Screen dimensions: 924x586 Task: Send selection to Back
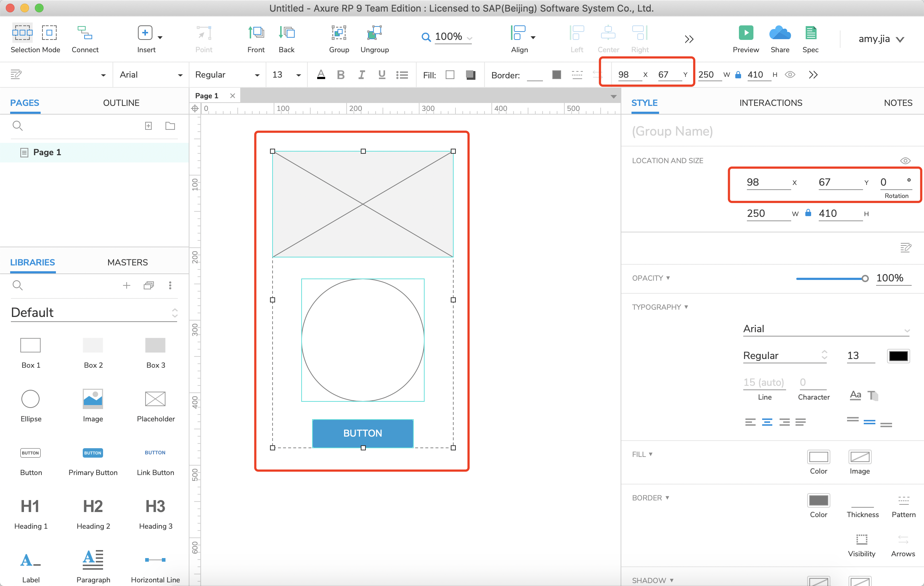(x=286, y=34)
